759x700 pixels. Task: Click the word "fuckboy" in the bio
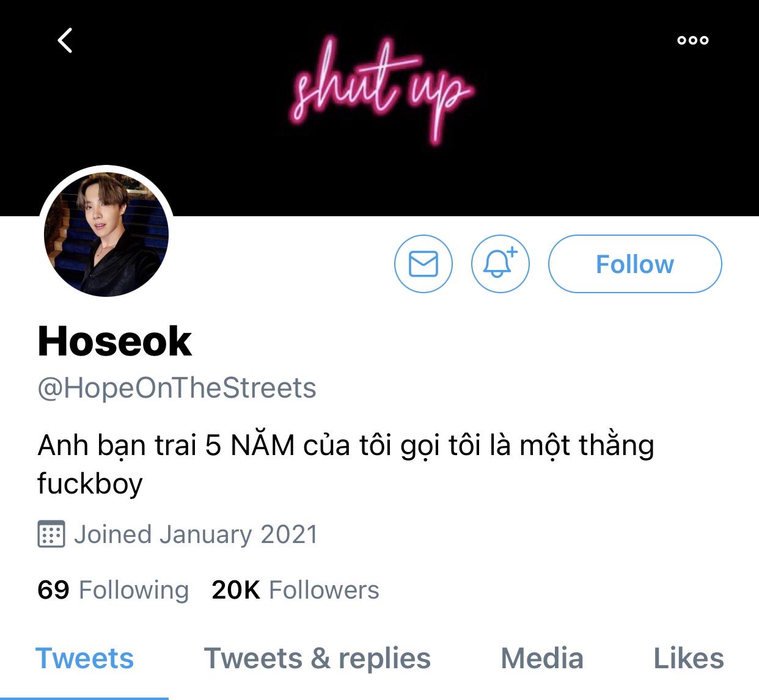[90, 483]
